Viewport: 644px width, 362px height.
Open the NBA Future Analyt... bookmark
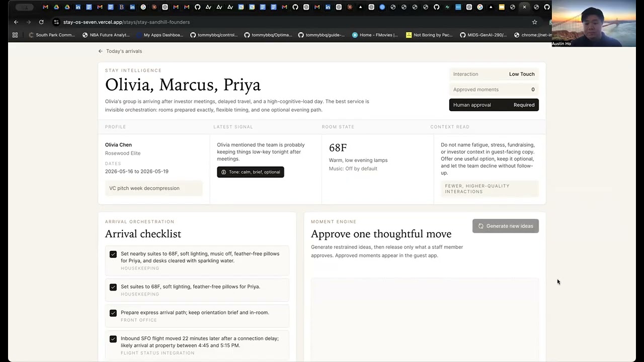point(106,35)
